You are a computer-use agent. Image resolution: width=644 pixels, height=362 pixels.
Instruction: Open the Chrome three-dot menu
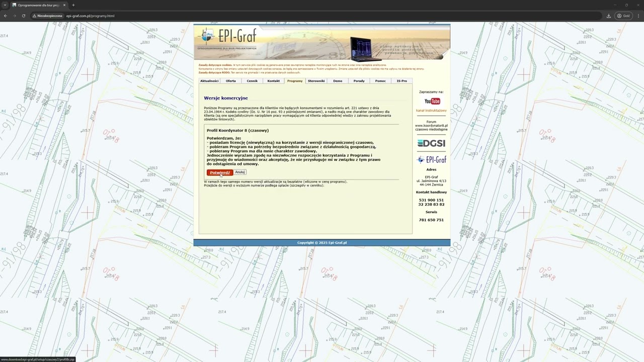point(637,16)
